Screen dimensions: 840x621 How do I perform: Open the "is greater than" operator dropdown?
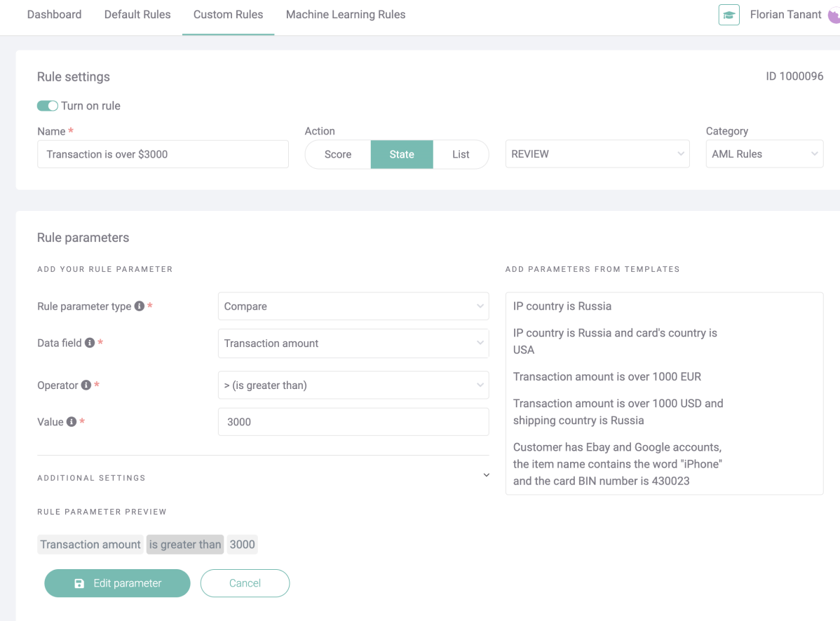[353, 385]
